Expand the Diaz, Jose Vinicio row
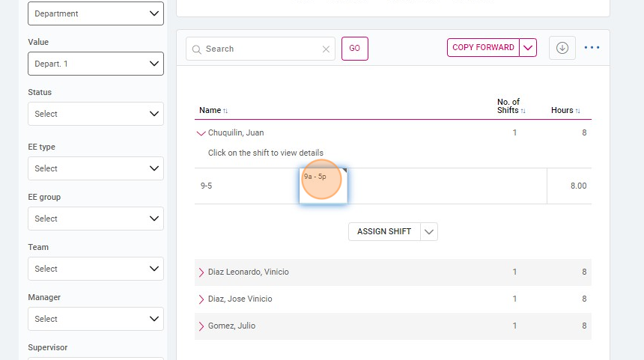 pyautogui.click(x=201, y=299)
